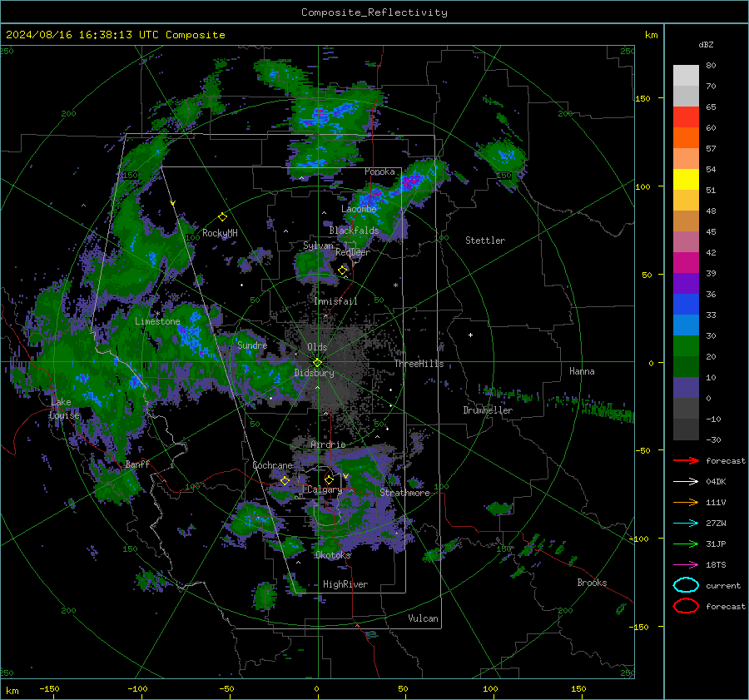Click the Limestone label
Screen dimensions: 749x700
point(157,321)
